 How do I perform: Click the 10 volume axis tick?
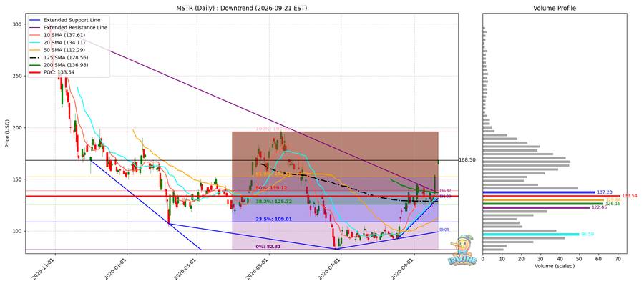pos(502,259)
